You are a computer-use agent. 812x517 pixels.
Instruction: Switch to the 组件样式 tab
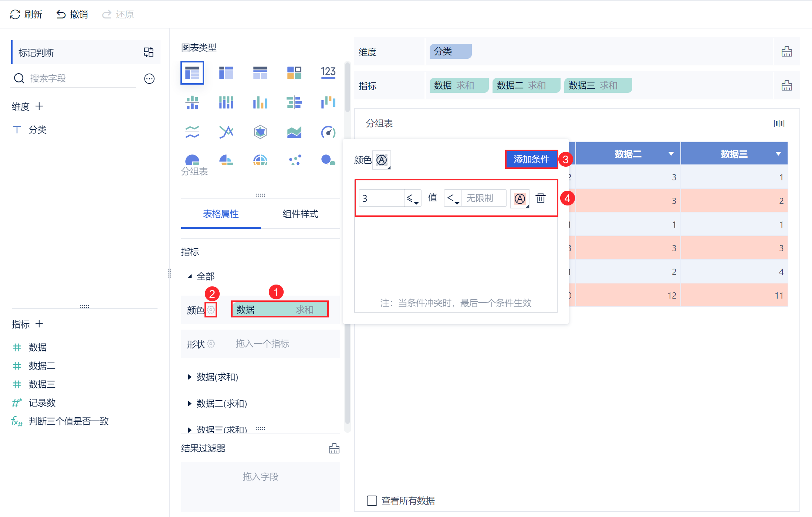coord(300,214)
